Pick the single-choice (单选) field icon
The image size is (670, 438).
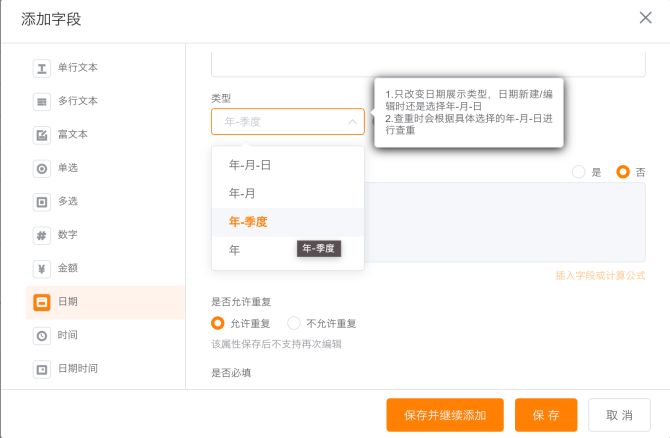[42, 169]
